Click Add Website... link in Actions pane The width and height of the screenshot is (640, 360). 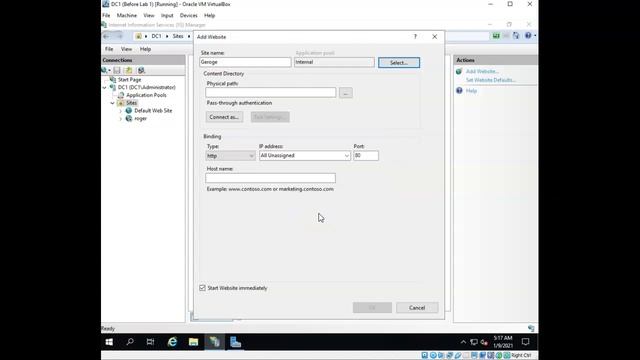tap(482, 71)
